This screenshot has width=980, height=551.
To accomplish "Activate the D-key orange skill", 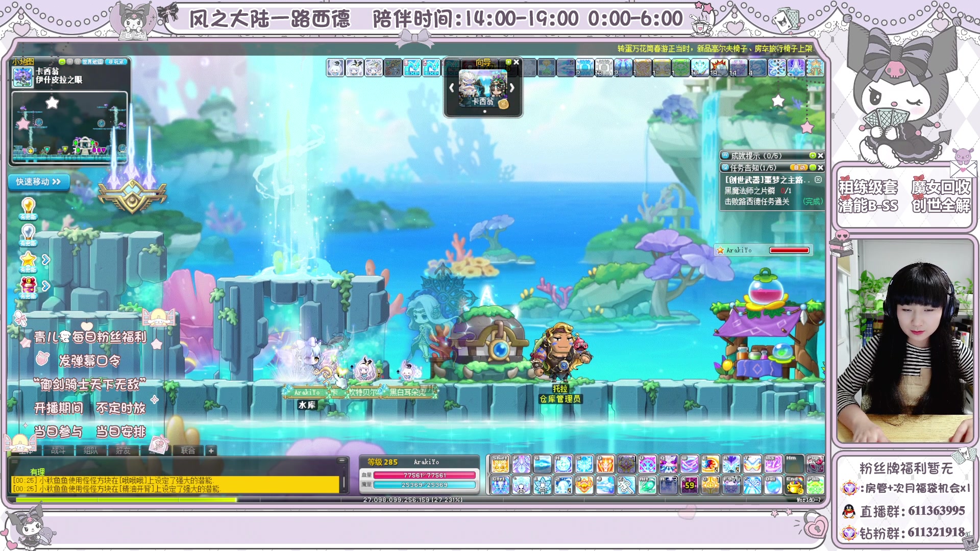I will (x=605, y=464).
